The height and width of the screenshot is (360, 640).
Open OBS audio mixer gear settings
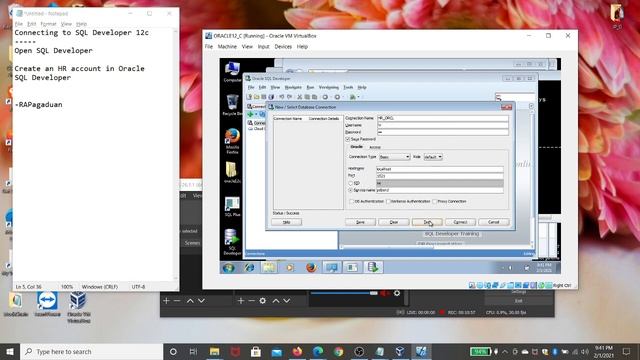(x=397, y=293)
